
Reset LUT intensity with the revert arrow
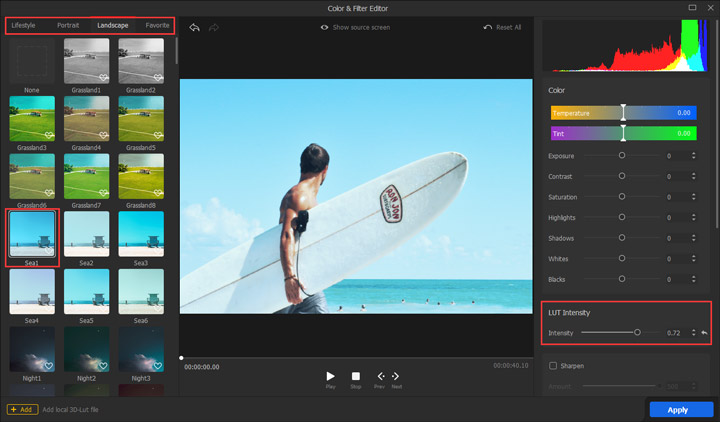tap(704, 332)
